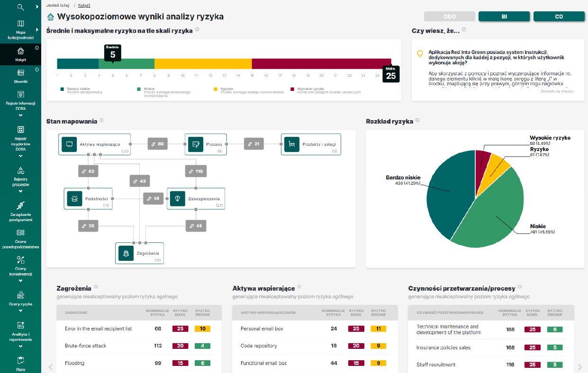The width and height of the screenshot is (588, 373).
Task: Expand the Rejestry procesów menu
Action: click(x=20, y=192)
